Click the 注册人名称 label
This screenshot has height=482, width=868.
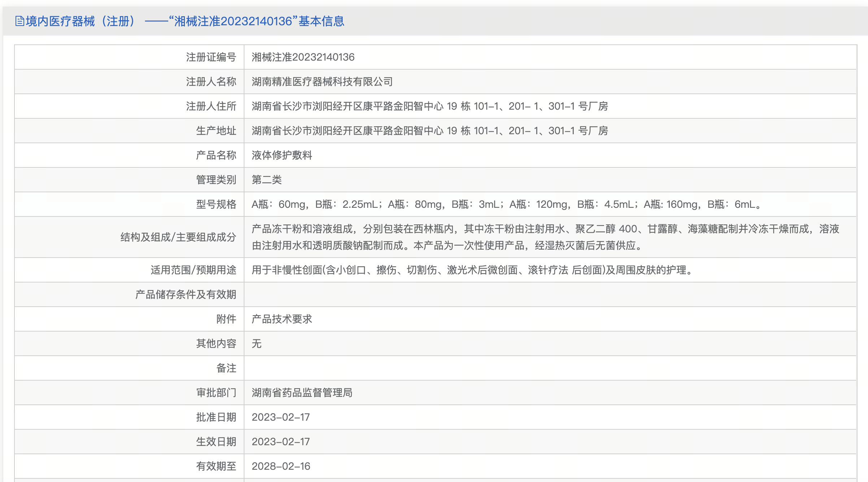click(x=211, y=82)
